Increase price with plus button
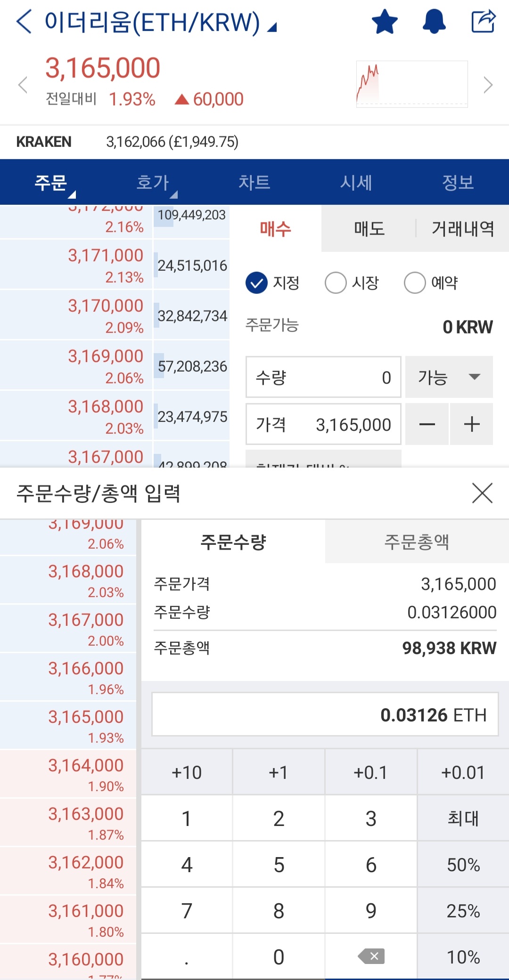Viewport: 509px width, 980px height. [472, 424]
